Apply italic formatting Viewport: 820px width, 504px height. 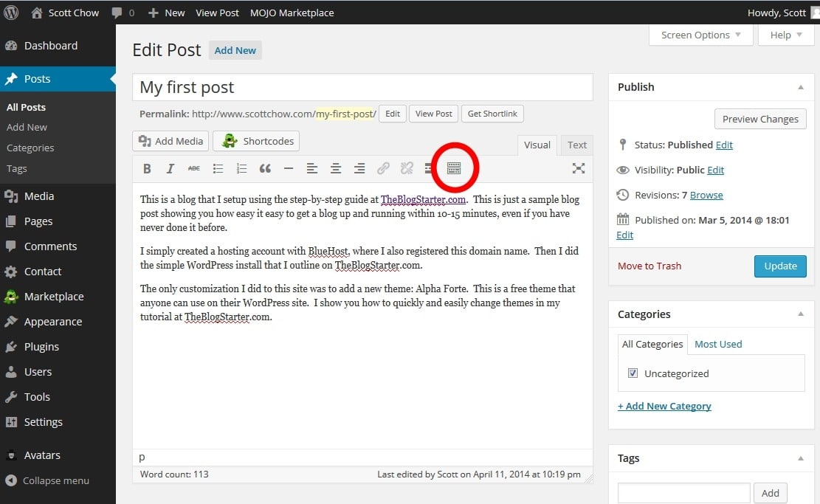pyautogui.click(x=170, y=168)
